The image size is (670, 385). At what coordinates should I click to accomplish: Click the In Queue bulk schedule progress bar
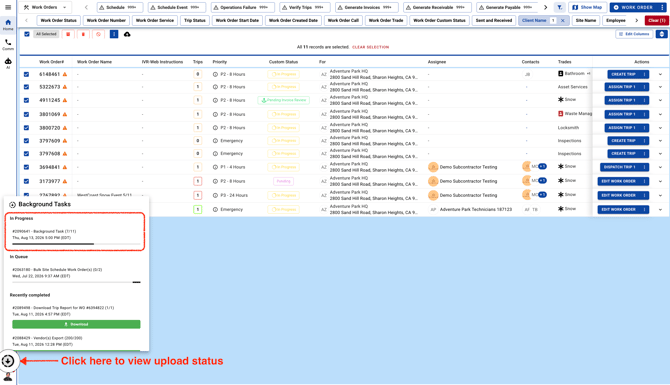76,282
